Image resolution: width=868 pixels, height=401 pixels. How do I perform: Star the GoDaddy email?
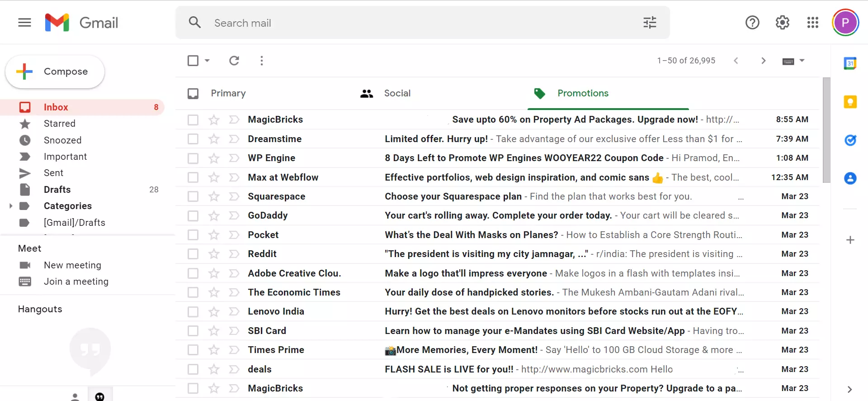click(214, 216)
